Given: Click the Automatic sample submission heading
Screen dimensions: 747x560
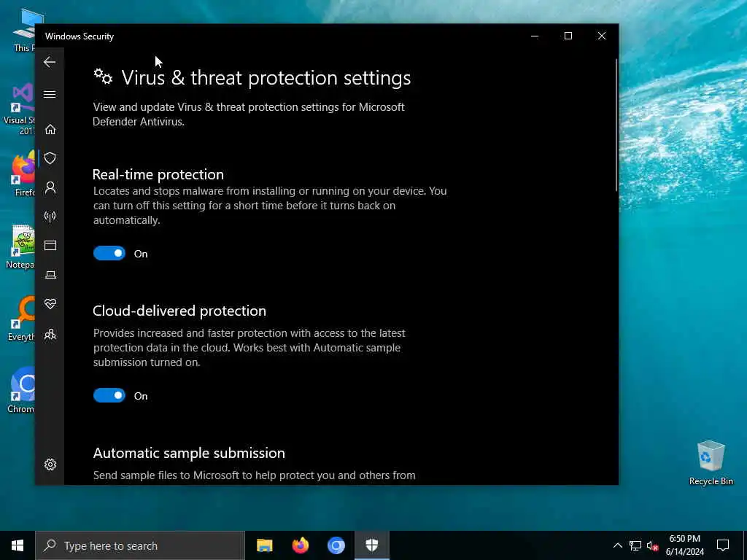Looking at the screenshot, I should 189,453.
